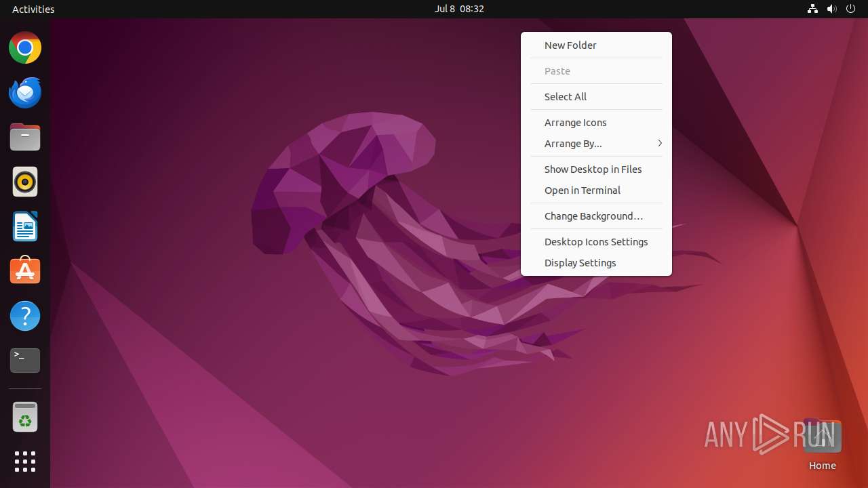The image size is (868, 488).
Task: Open Desktop Icons Settings entry
Action: coord(596,242)
